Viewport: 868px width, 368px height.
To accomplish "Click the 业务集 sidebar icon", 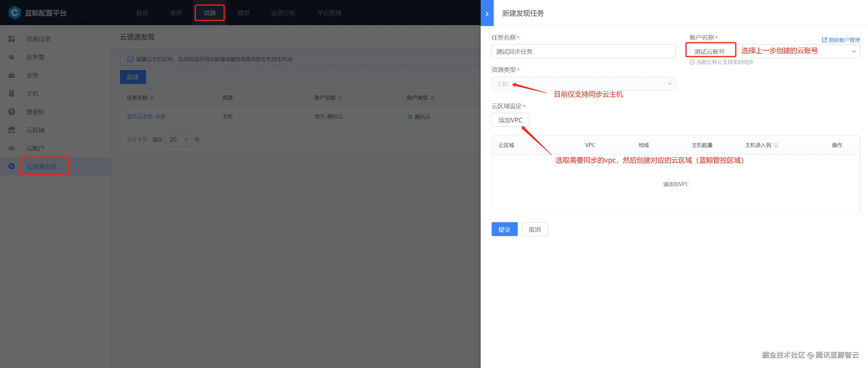I will tap(12, 57).
